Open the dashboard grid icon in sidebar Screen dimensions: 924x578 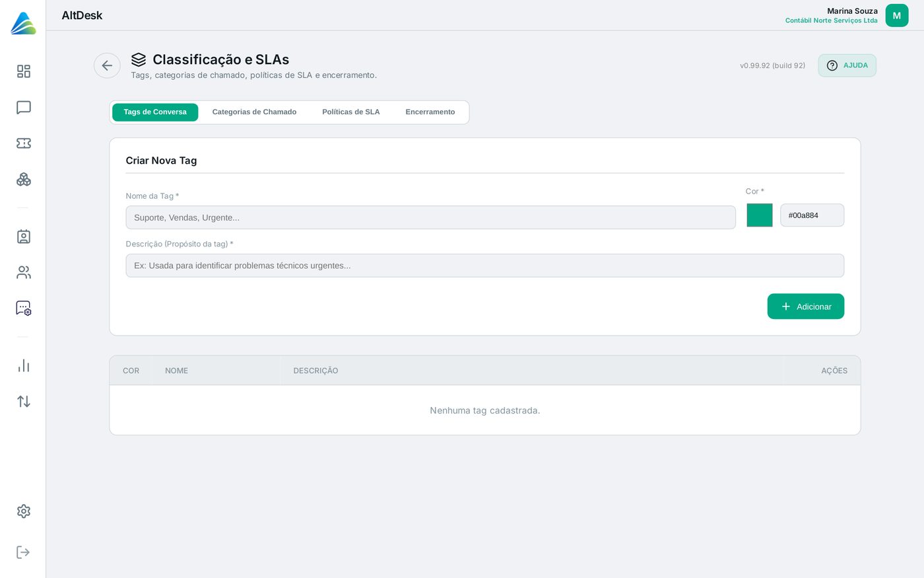point(24,71)
